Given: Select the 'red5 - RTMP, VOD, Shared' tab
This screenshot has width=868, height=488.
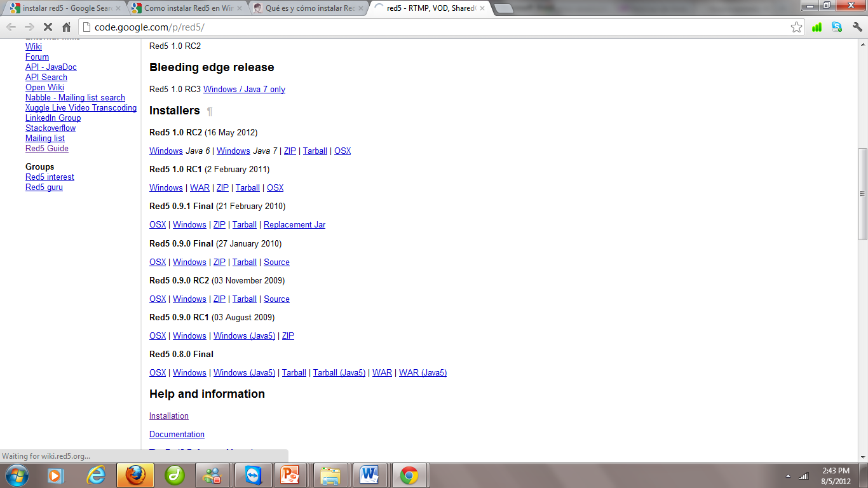Looking at the screenshot, I should [x=430, y=8].
